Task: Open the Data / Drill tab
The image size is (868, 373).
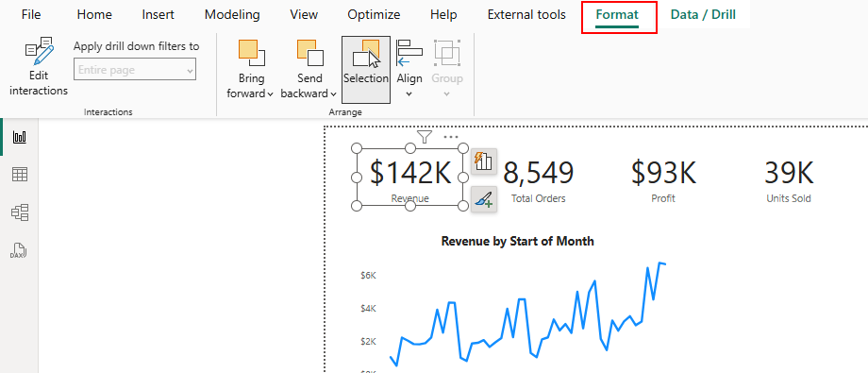Action: tap(703, 15)
